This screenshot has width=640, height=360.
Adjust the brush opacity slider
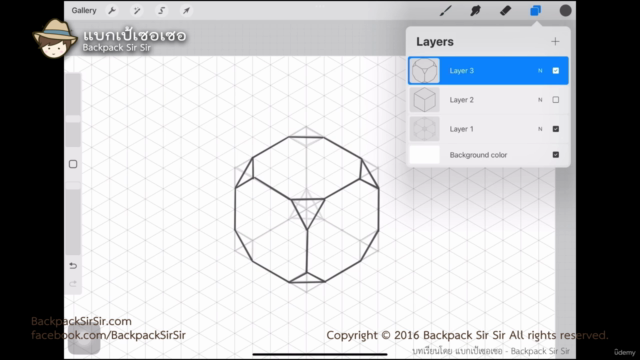[73, 218]
